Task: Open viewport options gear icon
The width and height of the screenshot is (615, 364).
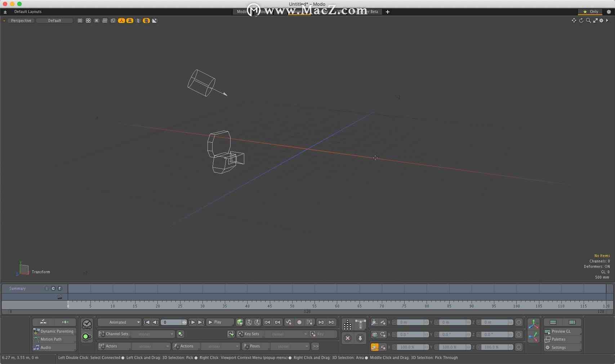Action: 601,21
